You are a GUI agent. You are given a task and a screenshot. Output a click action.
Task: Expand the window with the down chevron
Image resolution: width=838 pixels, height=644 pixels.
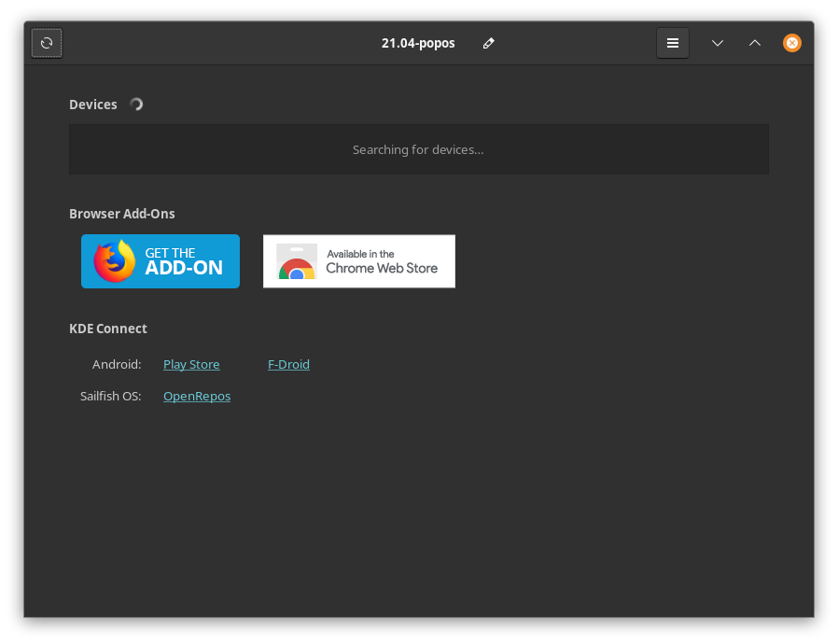(718, 42)
